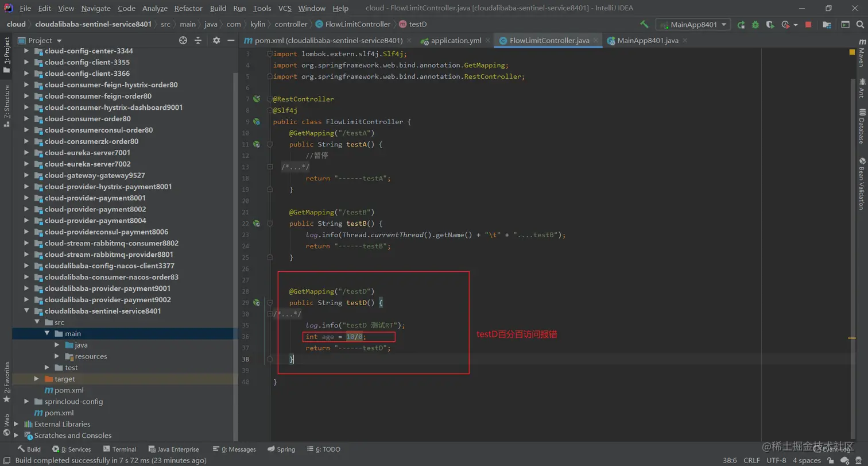Open the Terminal tool window
Screen dimensions: 868x466
click(x=119, y=449)
